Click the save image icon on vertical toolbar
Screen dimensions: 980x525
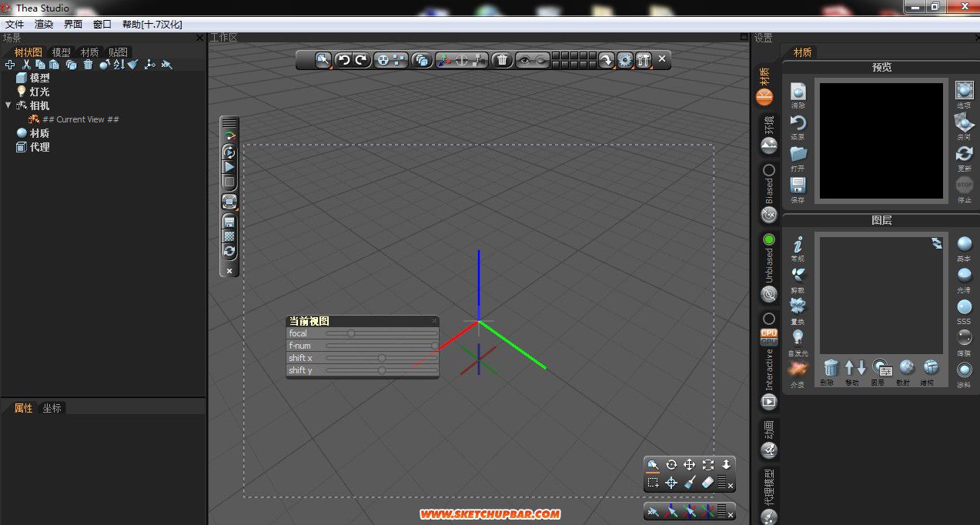229,222
